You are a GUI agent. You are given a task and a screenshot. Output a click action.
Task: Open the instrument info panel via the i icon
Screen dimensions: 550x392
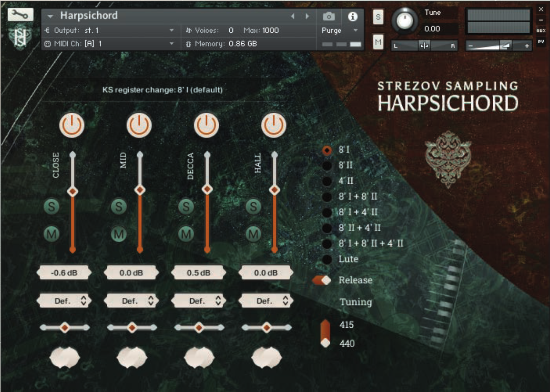353,16
